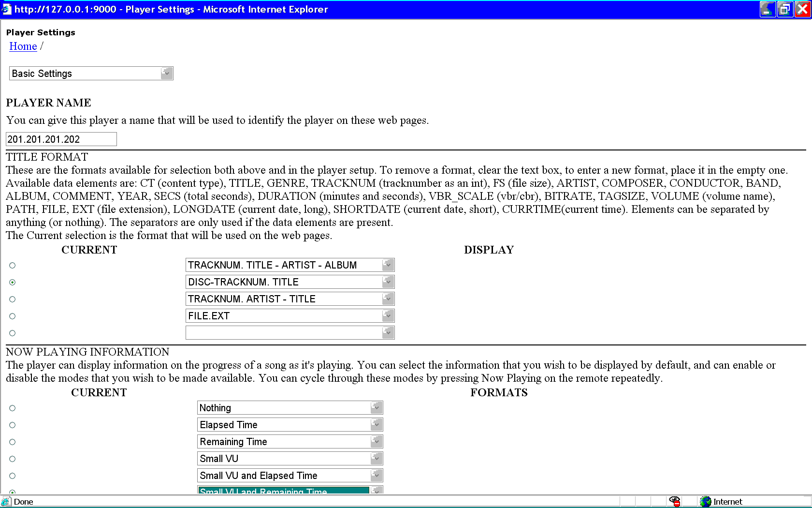
Task: Select the Small VU radio button
Action: click(x=13, y=459)
